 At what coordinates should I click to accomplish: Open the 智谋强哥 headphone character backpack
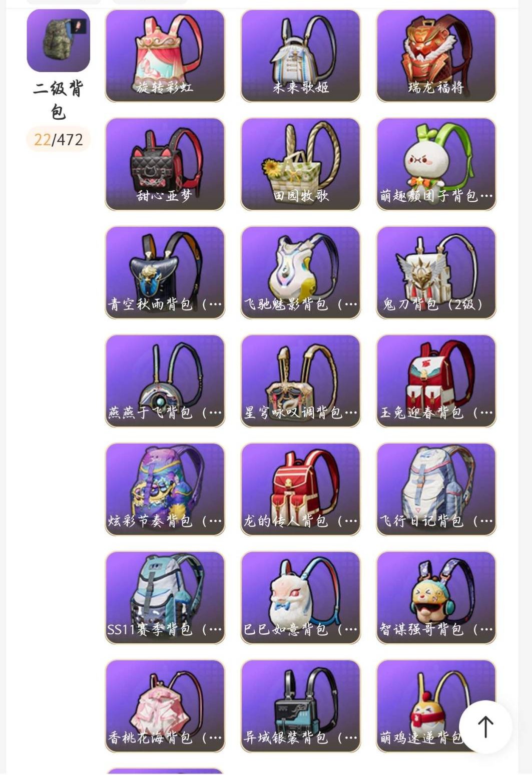click(436, 598)
